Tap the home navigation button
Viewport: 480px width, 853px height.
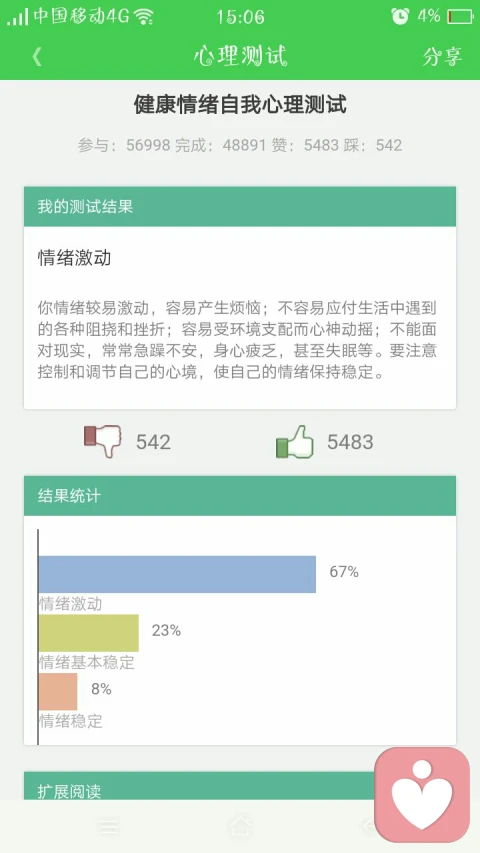click(x=240, y=826)
